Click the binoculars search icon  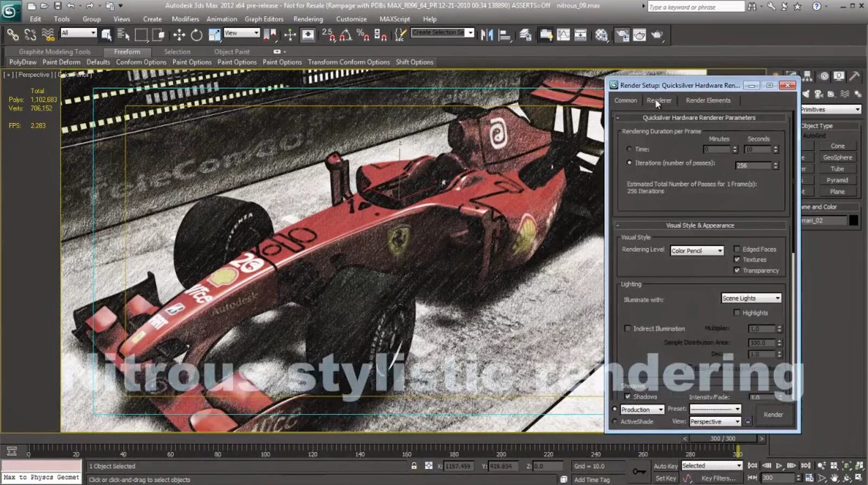pos(752,6)
